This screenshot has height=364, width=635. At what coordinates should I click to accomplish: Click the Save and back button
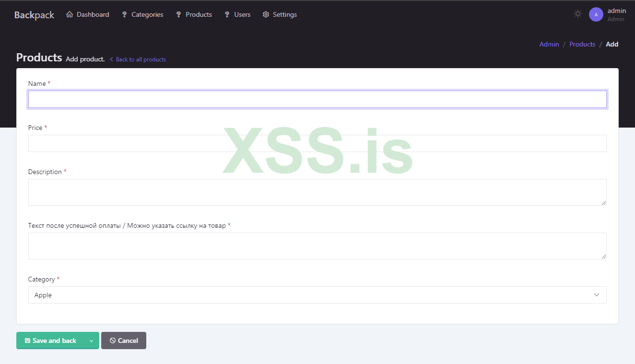pyautogui.click(x=50, y=341)
